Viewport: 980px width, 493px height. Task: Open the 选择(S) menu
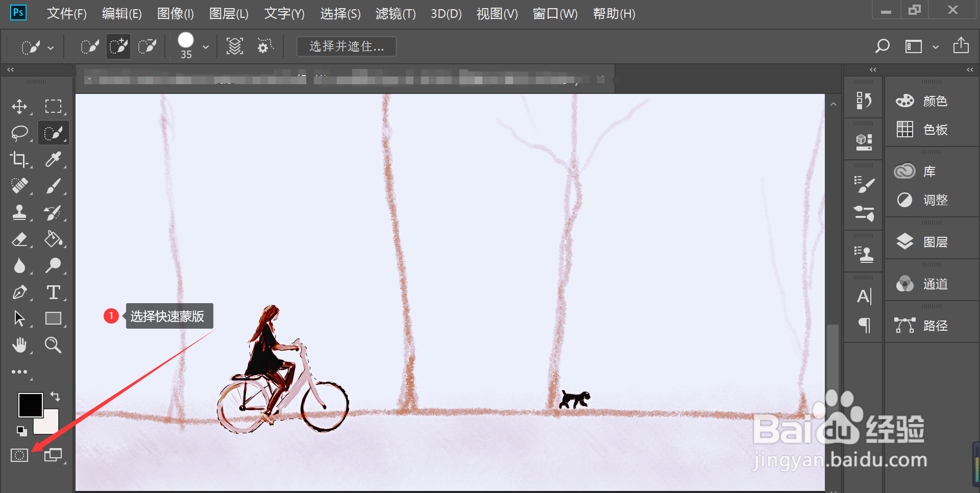(x=340, y=14)
